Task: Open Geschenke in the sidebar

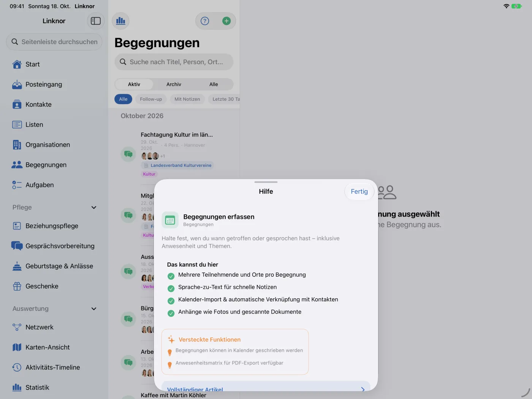Action: coord(54,286)
